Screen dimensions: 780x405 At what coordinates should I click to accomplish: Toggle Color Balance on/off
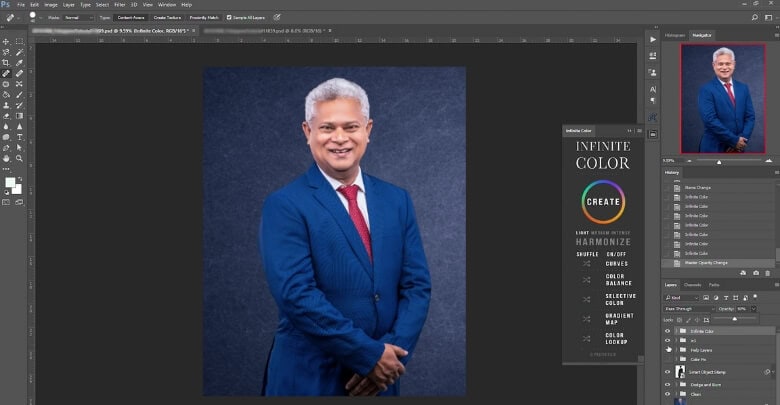(618, 280)
